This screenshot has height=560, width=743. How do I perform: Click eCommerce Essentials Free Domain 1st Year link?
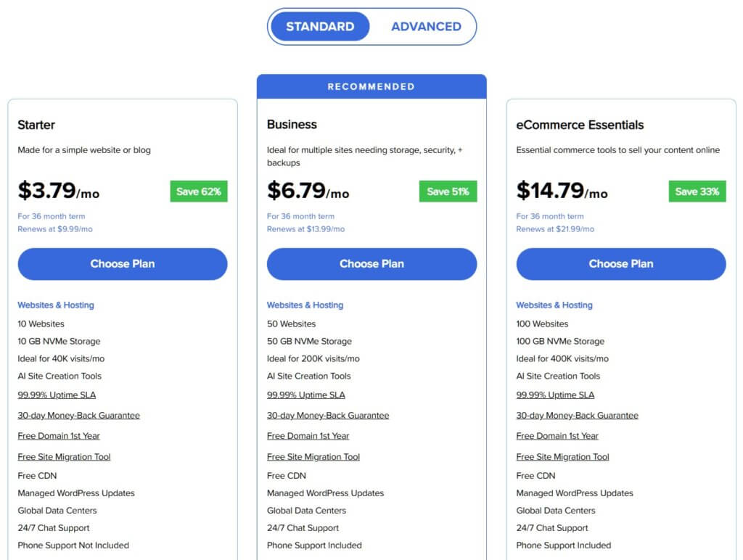(557, 436)
